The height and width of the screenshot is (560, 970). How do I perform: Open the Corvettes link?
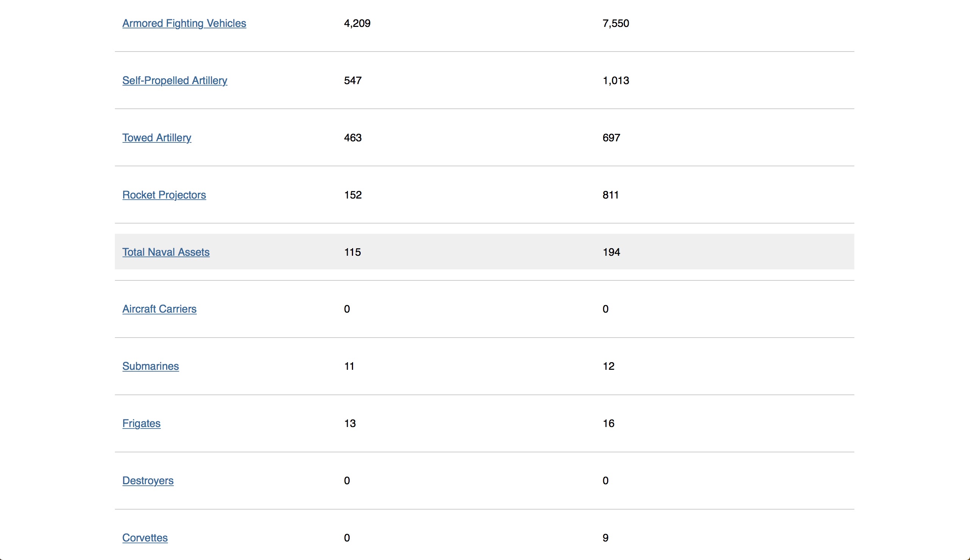click(x=145, y=538)
